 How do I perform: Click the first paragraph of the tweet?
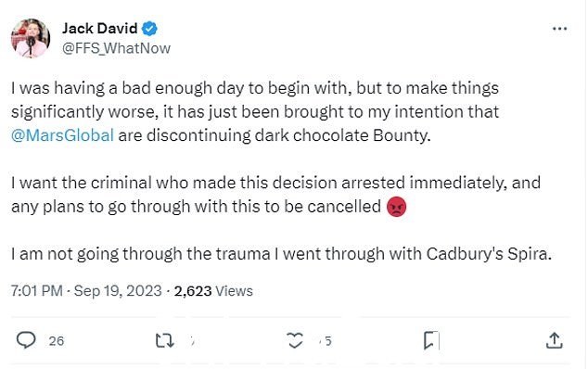point(255,112)
